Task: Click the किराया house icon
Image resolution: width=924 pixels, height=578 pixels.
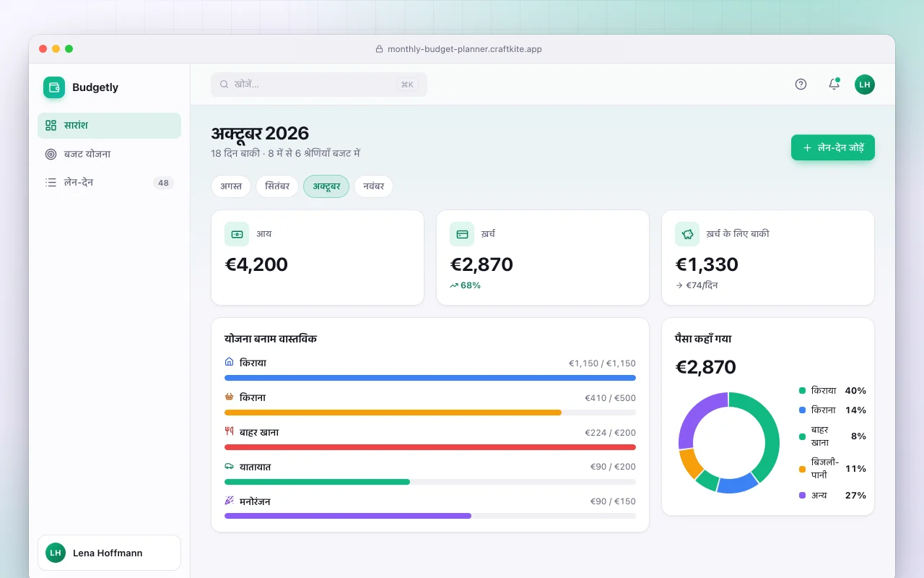Action: point(230,362)
